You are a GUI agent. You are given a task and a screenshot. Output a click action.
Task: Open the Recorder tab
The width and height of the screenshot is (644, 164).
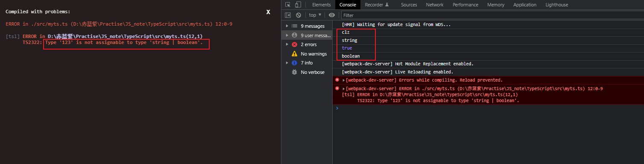[377, 5]
